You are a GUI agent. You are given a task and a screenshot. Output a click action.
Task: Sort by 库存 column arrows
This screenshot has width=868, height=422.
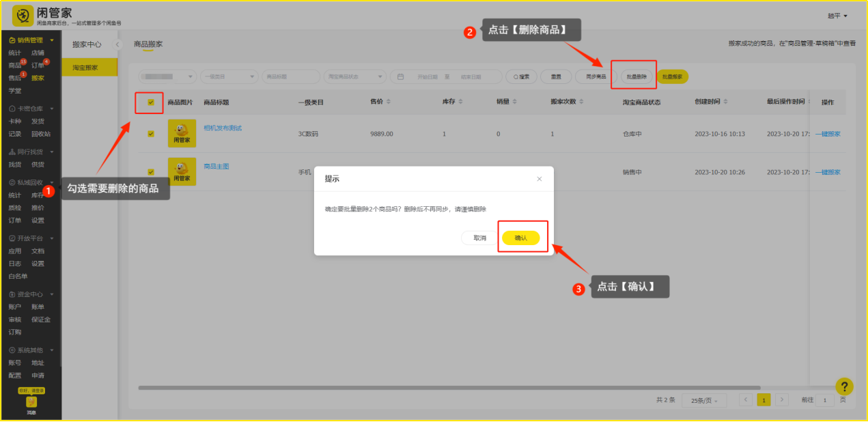tap(460, 102)
